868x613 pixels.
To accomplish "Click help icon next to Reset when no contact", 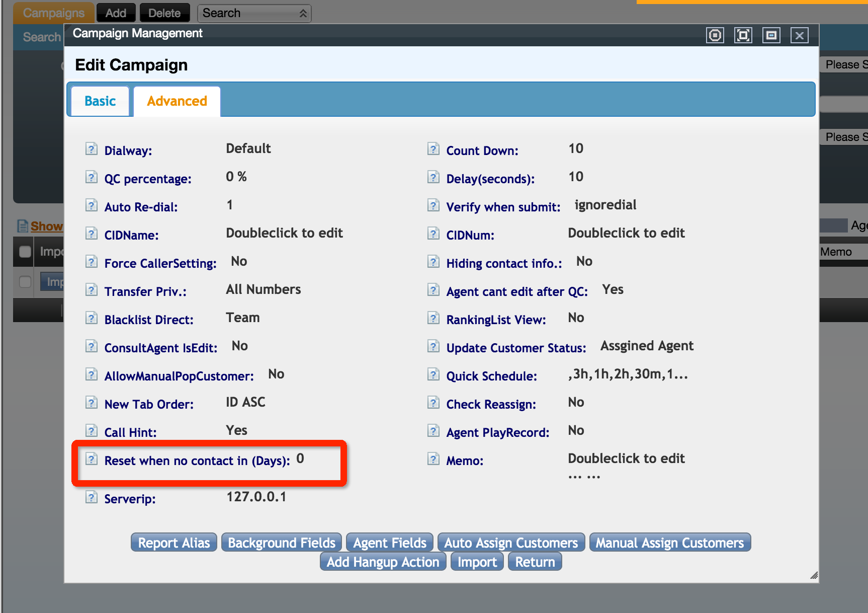I will coord(91,459).
